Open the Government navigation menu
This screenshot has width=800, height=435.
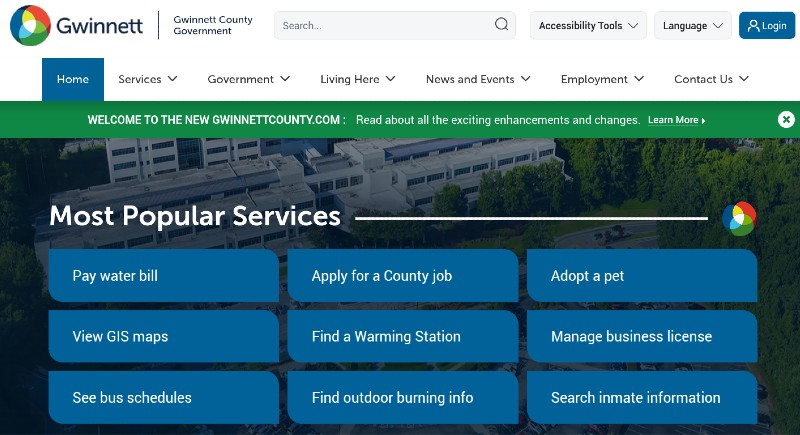[x=248, y=79]
